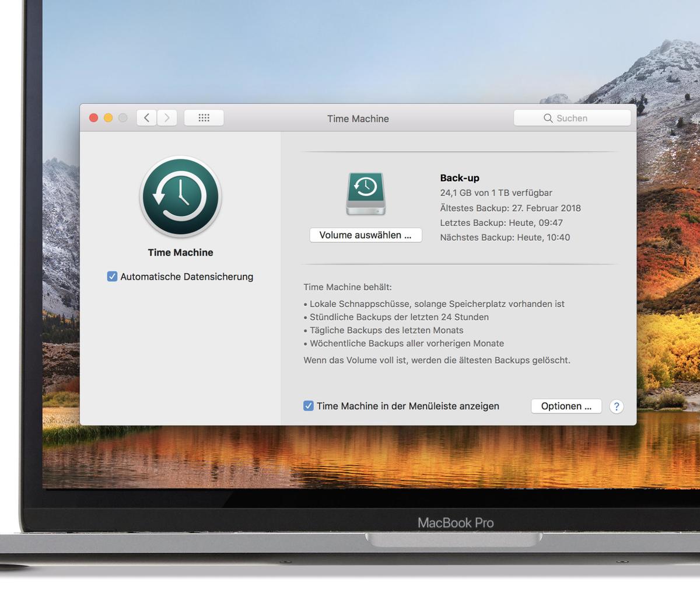The height and width of the screenshot is (593, 700).
Task: Click '24,1 GB von 1 TB verfügbar' text
Action: coord(496,193)
